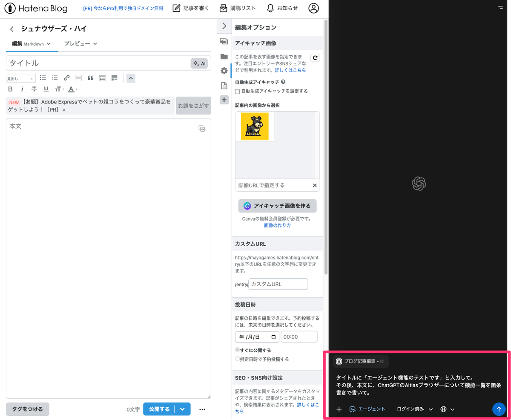Click the publish button
The width and height of the screenshot is (511, 420).
[x=159, y=409]
